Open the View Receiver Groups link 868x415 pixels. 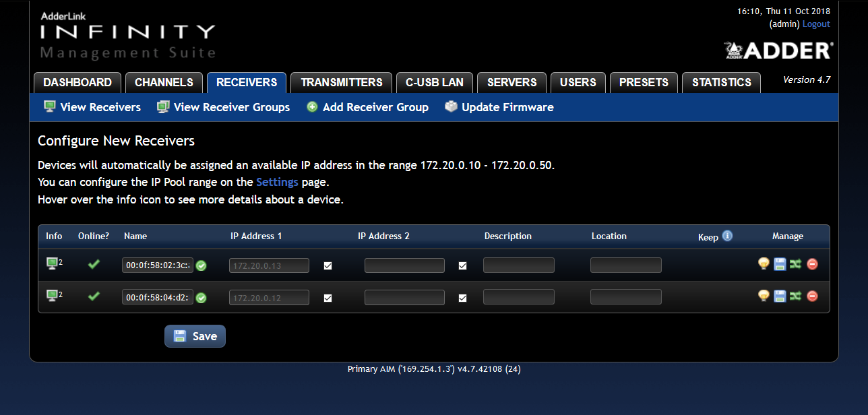[x=224, y=107]
